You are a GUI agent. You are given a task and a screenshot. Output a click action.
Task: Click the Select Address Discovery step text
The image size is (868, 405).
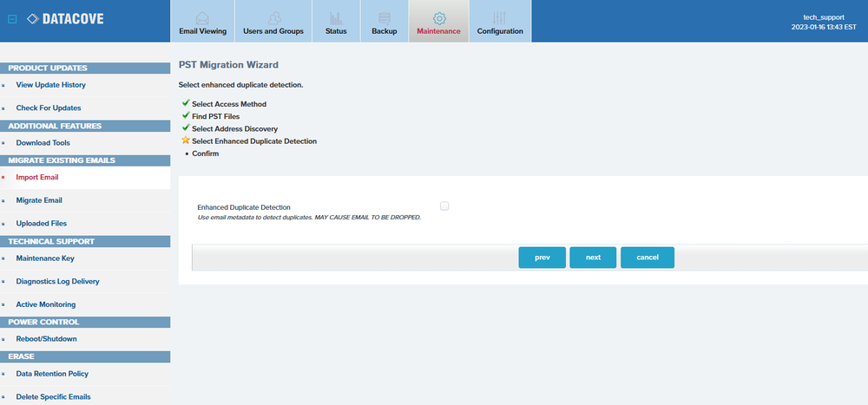[x=234, y=128]
